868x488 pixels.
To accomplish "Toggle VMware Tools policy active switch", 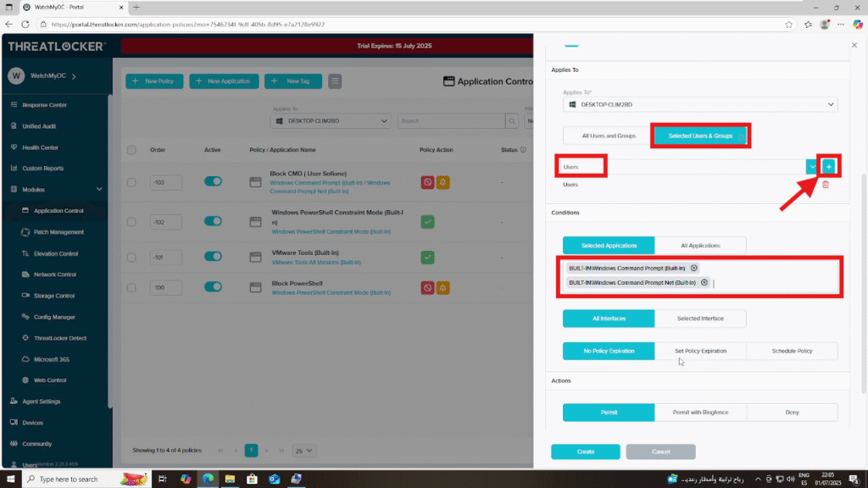I will 213,257.
